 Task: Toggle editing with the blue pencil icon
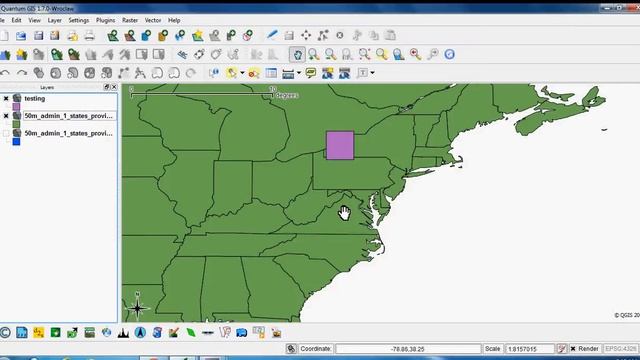272,35
